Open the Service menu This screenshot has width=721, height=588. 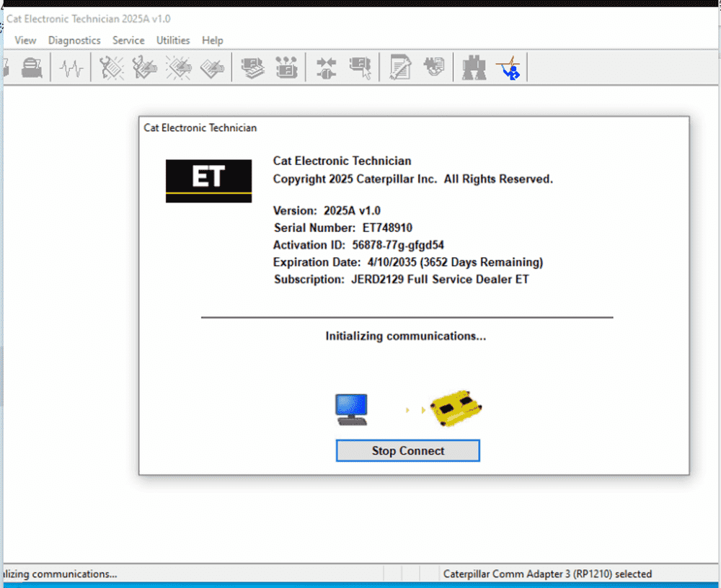tap(128, 40)
